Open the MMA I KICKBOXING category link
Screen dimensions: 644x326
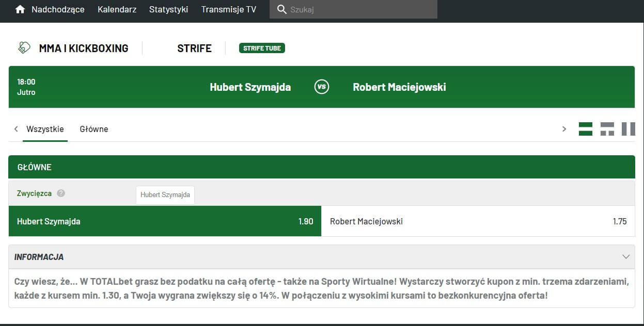[84, 48]
